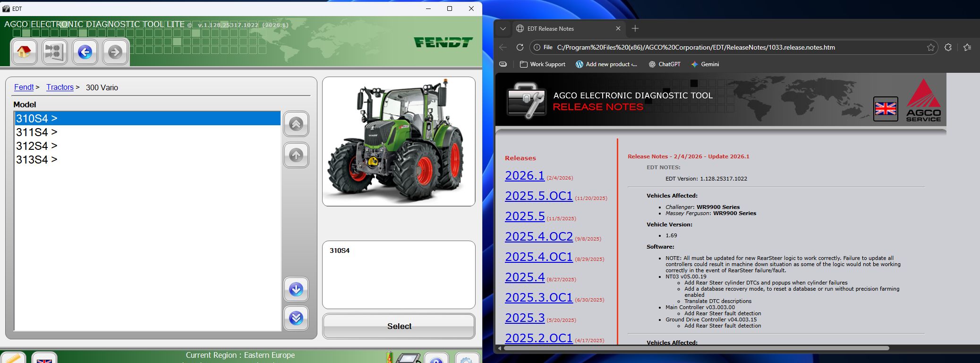
Task: Click the browser address bar URL
Action: (696, 47)
